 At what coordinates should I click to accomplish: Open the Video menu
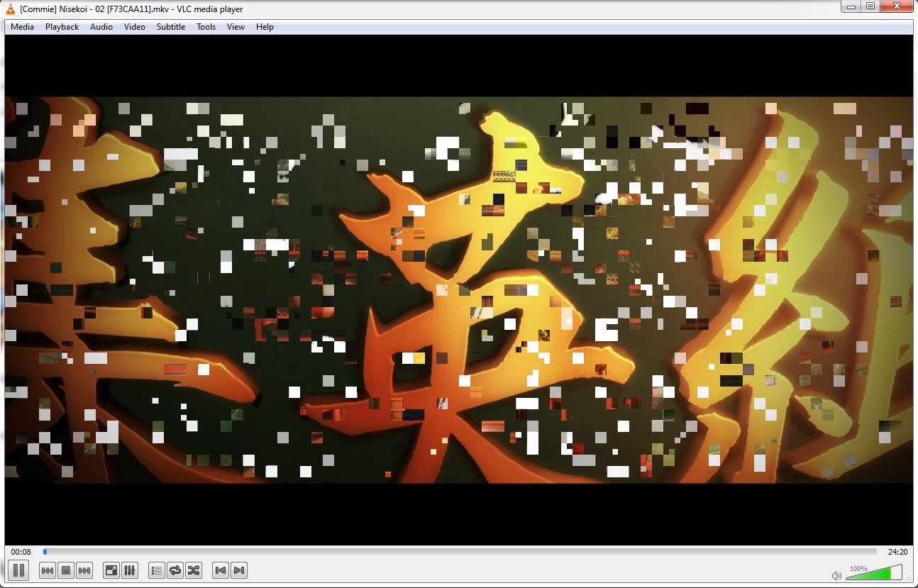135,27
